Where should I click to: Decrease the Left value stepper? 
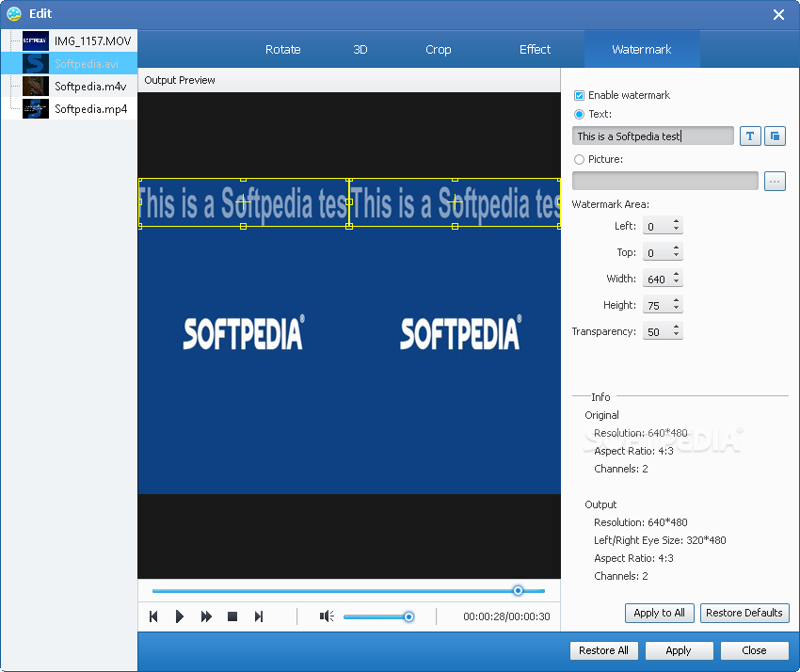[x=676, y=229]
